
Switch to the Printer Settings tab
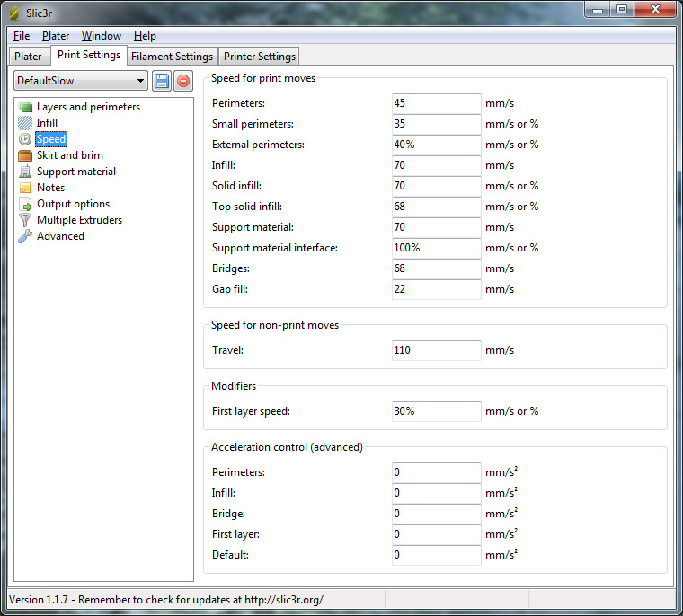(x=259, y=57)
